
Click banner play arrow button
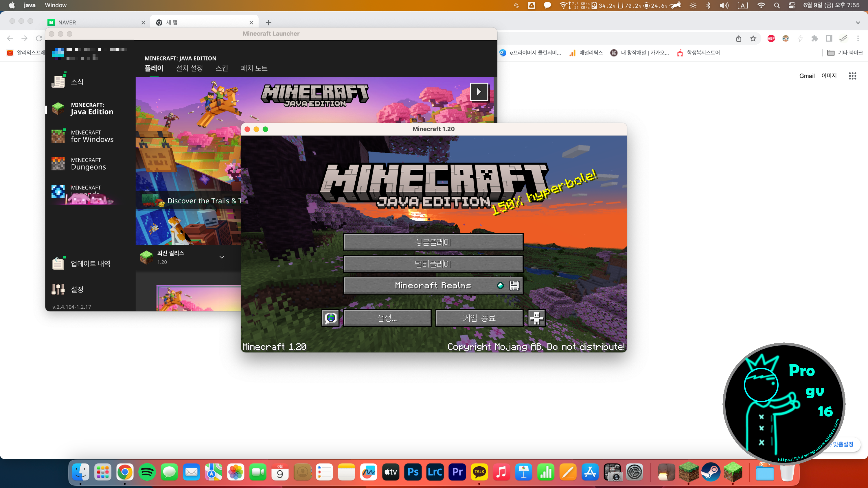point(479,92)
